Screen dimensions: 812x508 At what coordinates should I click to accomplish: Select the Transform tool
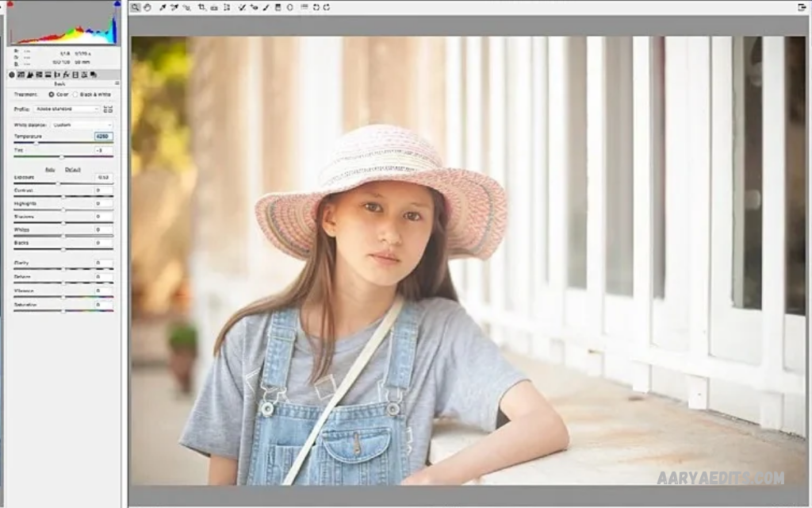227,7
